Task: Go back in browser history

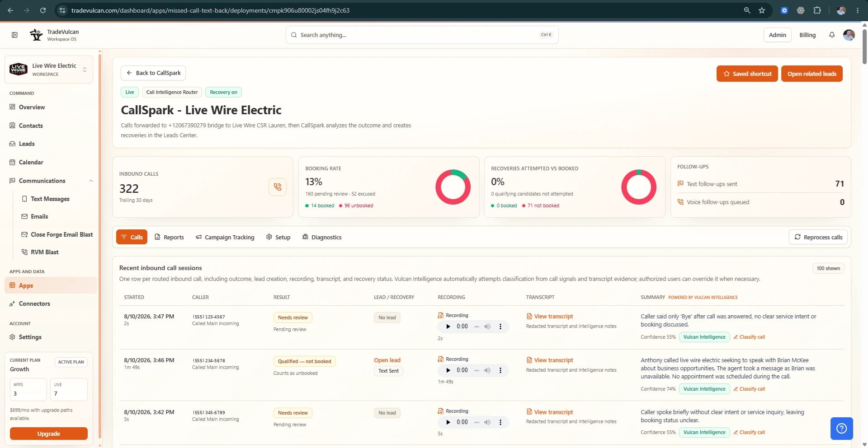Action: (10, 10)
